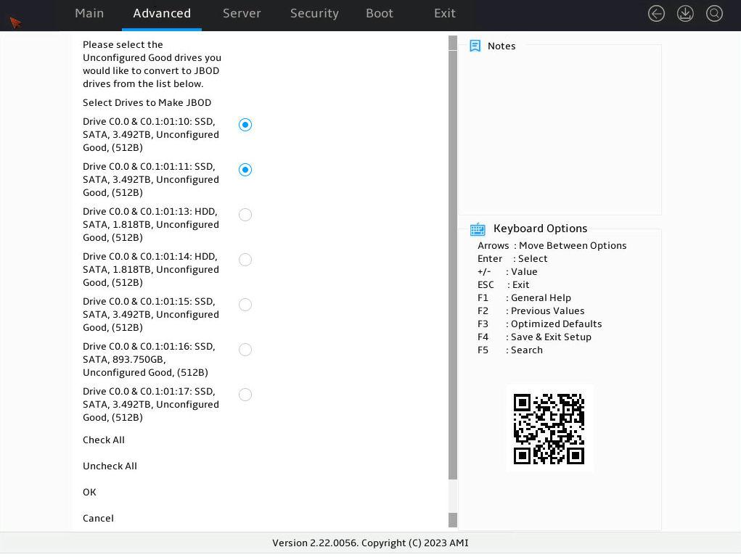Confirm JBOD conversion with OK
The height and width of the screenshot is (560, 741).
pyautogui.click(x=89, y=492)
